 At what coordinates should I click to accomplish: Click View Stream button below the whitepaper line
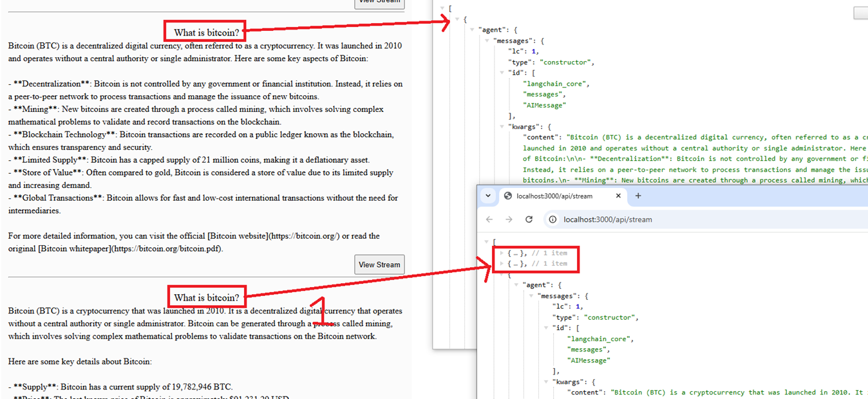pos(379,264)
